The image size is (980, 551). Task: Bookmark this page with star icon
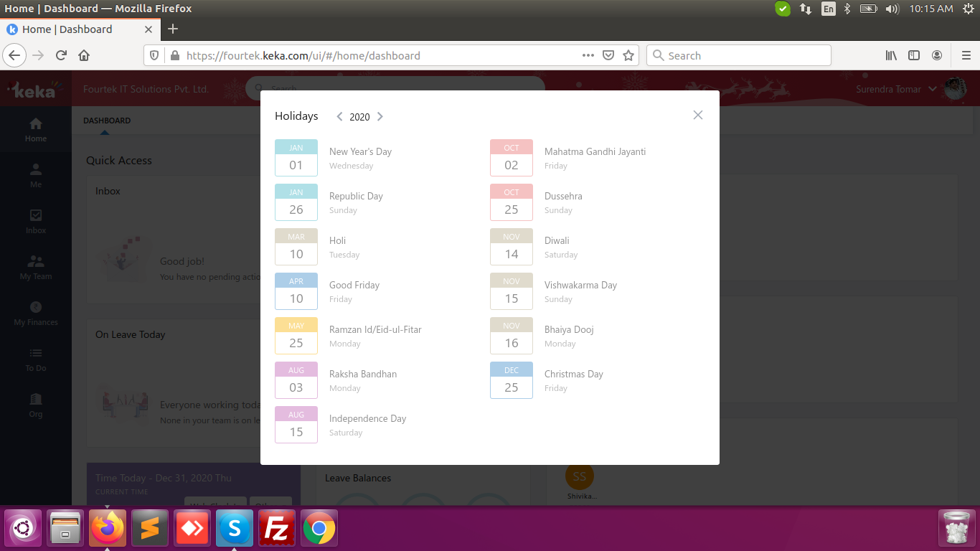628,55
